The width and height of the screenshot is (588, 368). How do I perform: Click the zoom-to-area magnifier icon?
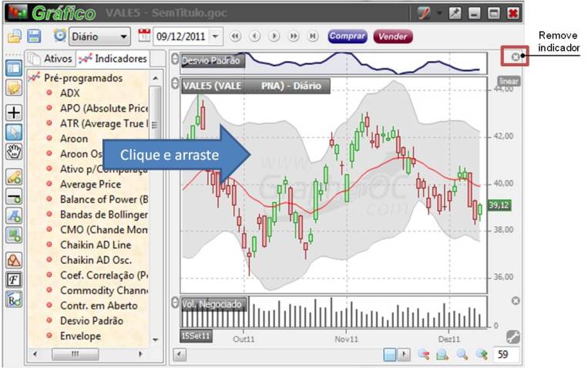point(442,354)
